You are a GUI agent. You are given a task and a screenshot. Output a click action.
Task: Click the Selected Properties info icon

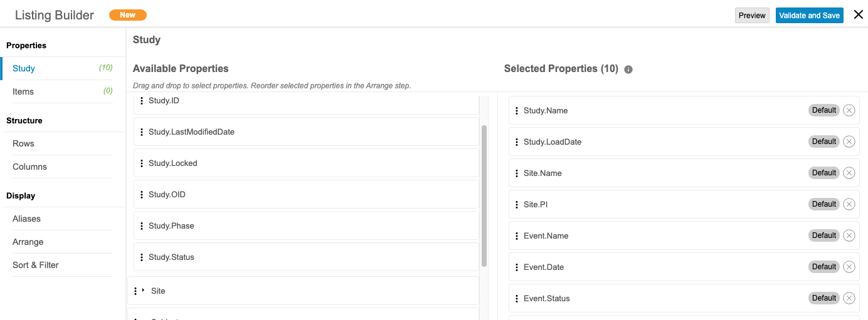tap(628, 70)
